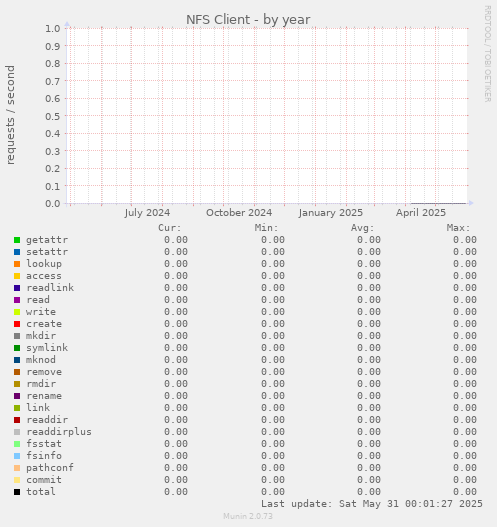Select the orange lookup legend swatch
497x527 pixels.
pos(17,264)
